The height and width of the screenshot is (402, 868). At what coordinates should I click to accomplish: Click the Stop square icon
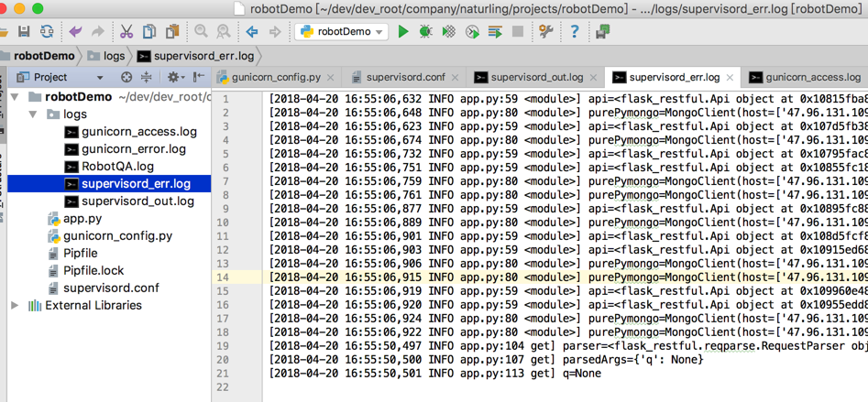pyautogui.click(x=518, y=31)
